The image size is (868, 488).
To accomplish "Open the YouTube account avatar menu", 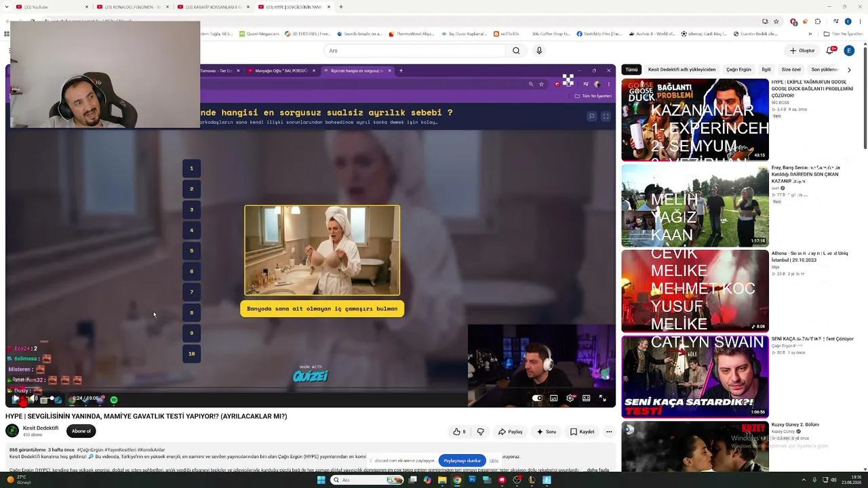I will pos(849,51).
